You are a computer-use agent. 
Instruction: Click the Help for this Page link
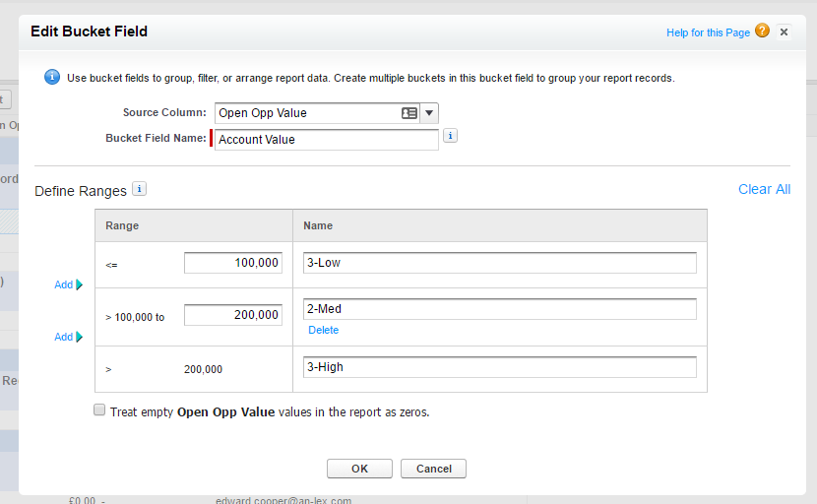708,32
